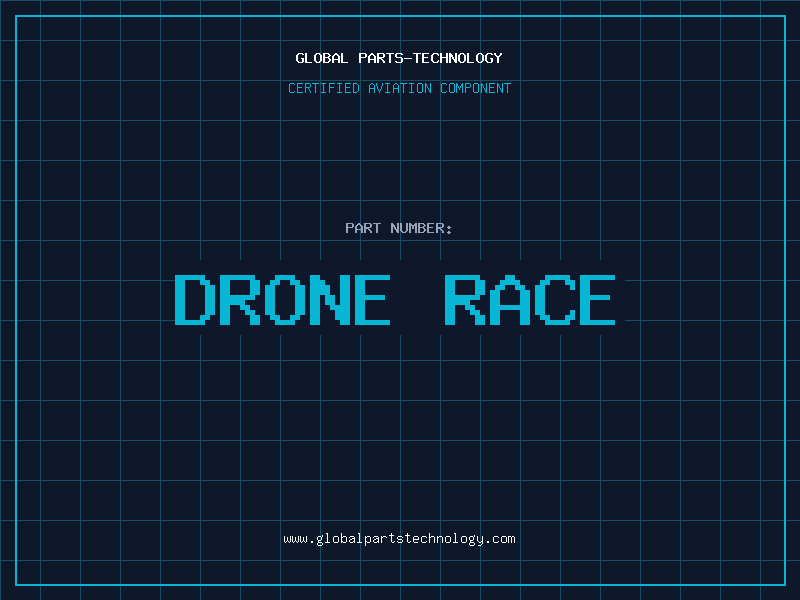Click the letter C in RACE
This screenshot has width=800, height=600.
click(x=552, y=299)
